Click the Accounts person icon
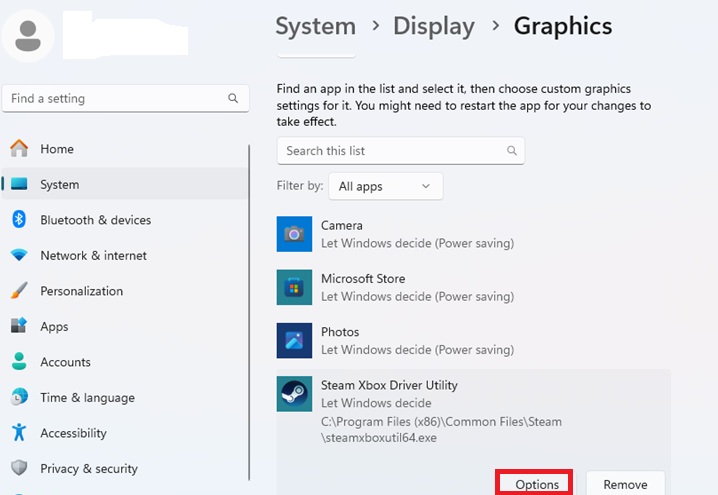Image resolution: width=718 pixels, height=495 pixels. (19, 361)
